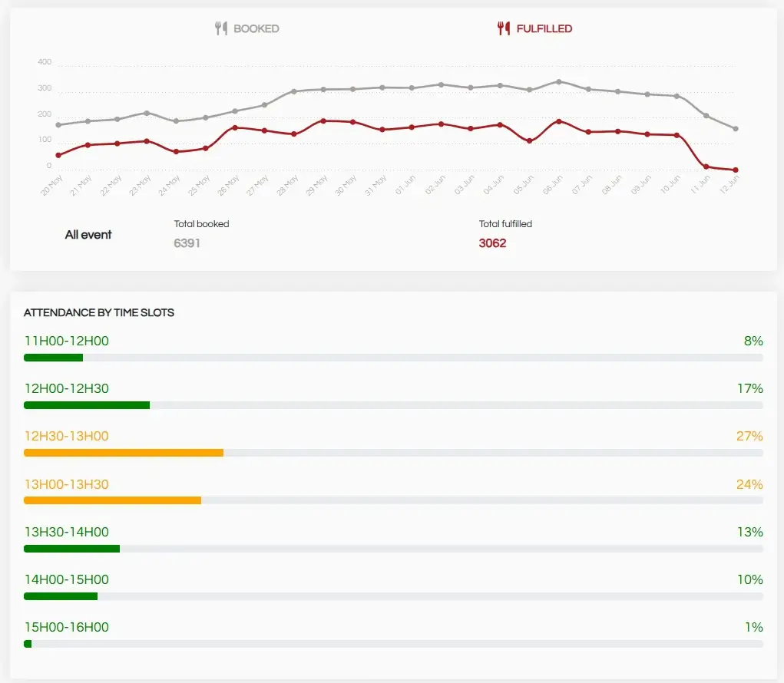The width and height of the screenshot is (784, 683).
Task: Click the fulfilled data point for 06 Jun
Action: [x=559, y=121]
